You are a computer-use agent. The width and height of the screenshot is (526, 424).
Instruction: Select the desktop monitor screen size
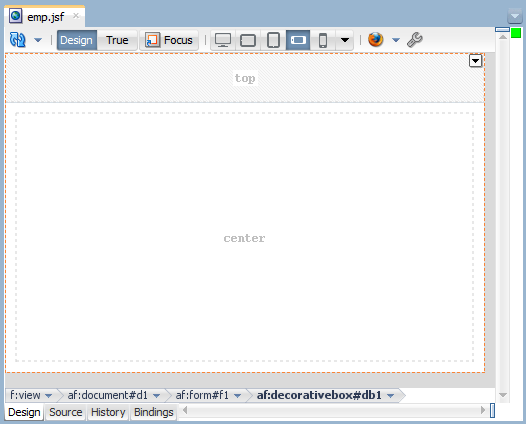(223, 40)
